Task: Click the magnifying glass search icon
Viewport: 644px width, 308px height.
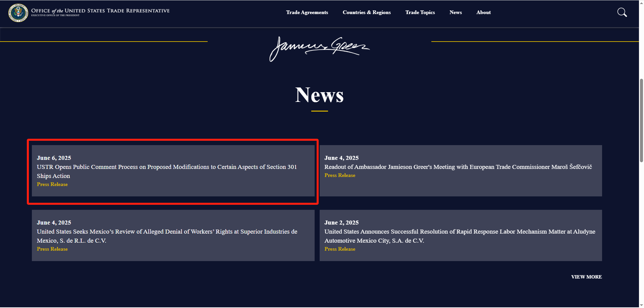Action: [x=622, y=12]
